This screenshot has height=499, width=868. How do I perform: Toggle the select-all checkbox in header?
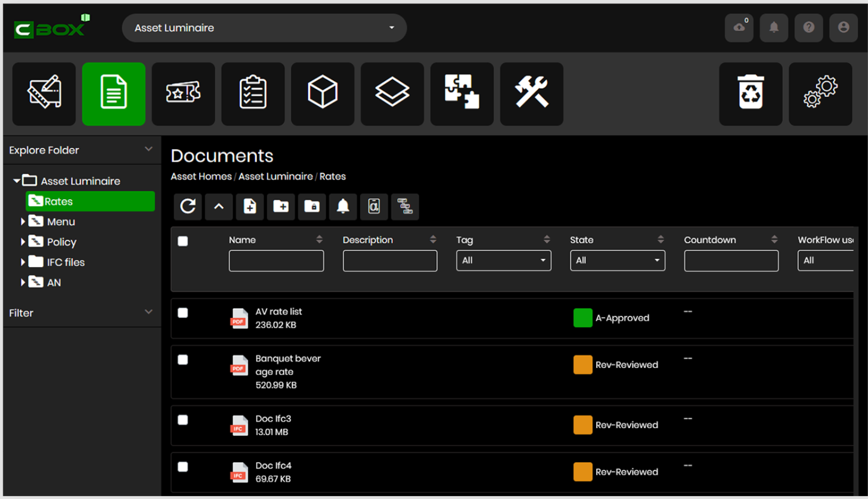click(183, 241)
